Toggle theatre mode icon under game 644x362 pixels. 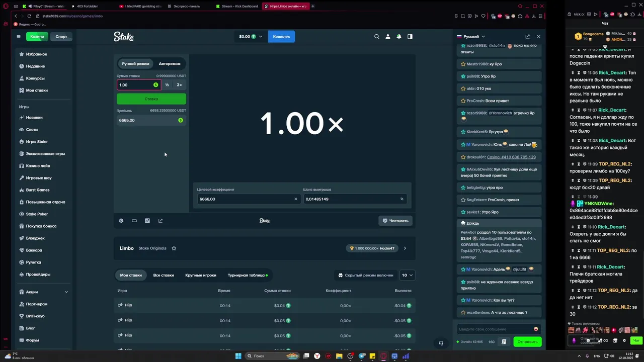click(134, 220)
